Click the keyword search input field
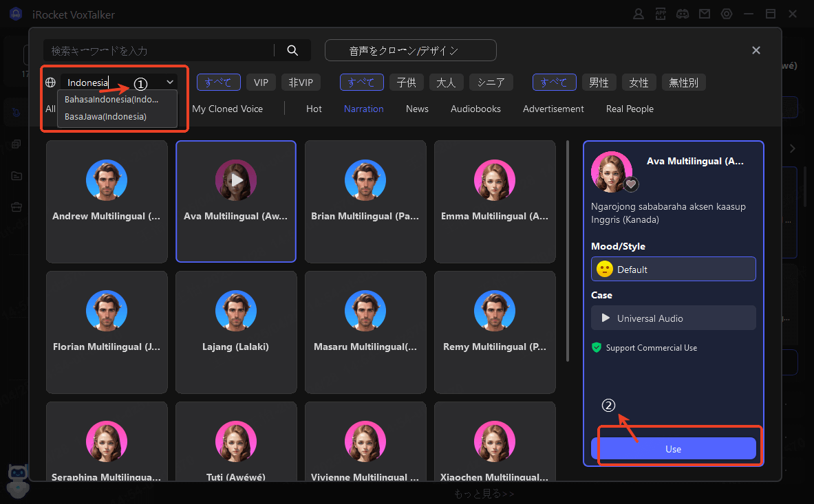This screenshot has height=504, width=814. [158, 50]
